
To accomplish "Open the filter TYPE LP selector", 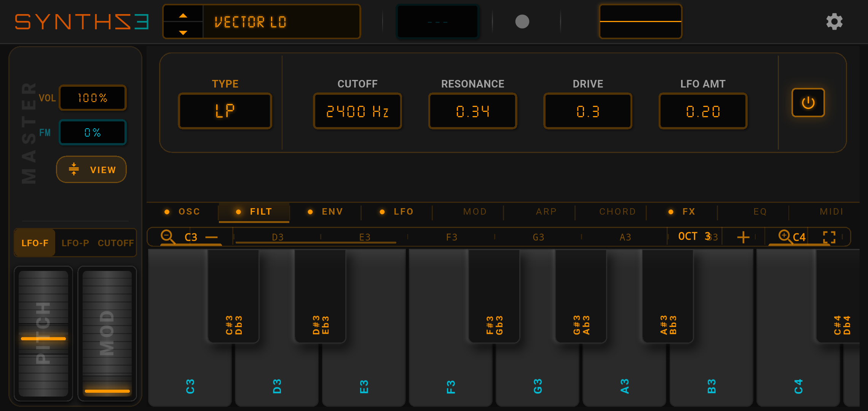I will tap(225, 111).
